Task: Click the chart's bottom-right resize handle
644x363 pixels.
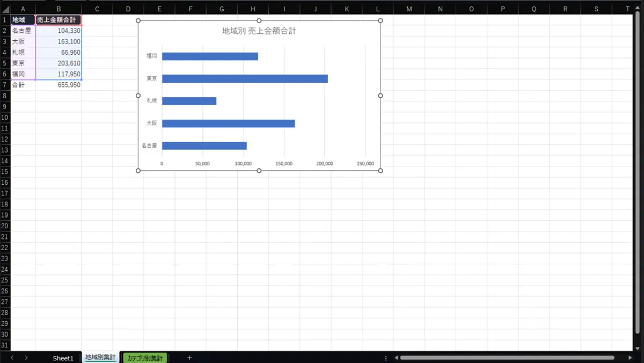Action: tap(380, 171)
